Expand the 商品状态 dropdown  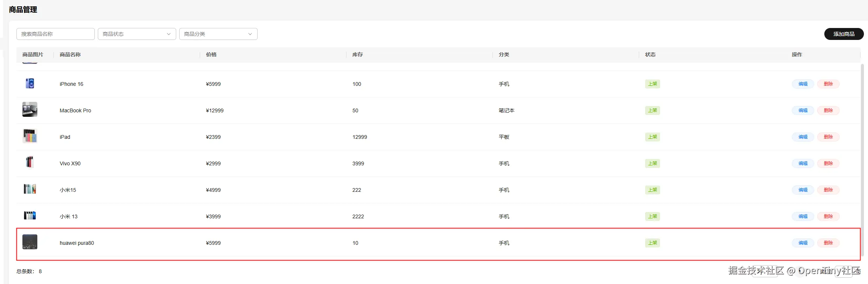click(x=137, y=34)
